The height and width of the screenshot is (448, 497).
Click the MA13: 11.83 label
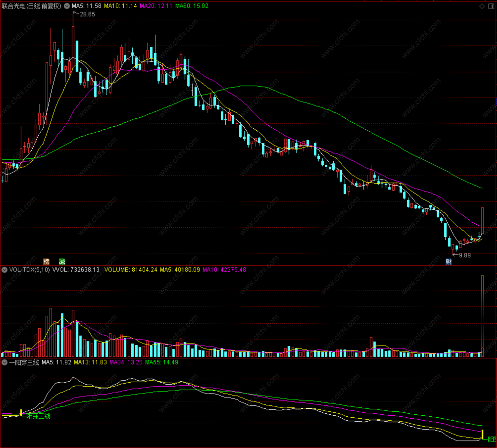click(x=90, y=362)
